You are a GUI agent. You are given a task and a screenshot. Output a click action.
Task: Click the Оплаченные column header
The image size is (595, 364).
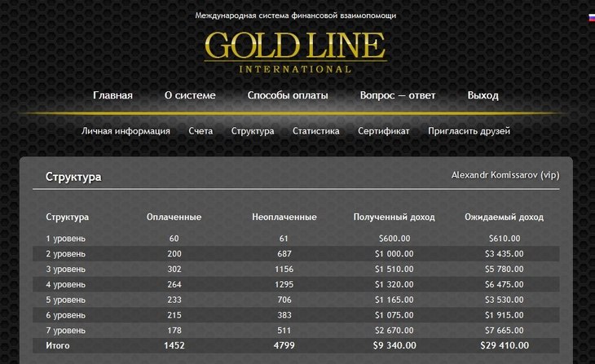[x=174, y=217]
